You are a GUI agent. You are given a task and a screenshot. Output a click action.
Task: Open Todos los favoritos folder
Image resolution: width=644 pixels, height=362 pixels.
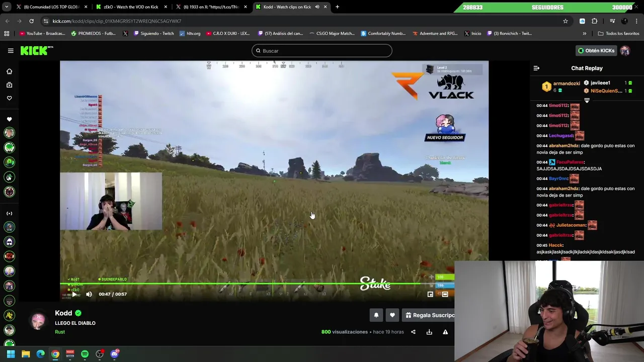[x=618, y=34]
